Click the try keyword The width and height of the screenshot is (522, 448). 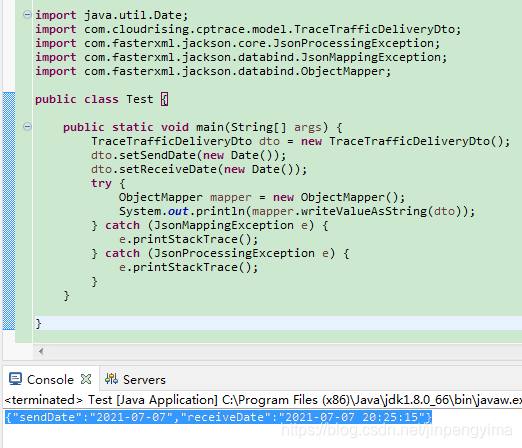point(101,183)
